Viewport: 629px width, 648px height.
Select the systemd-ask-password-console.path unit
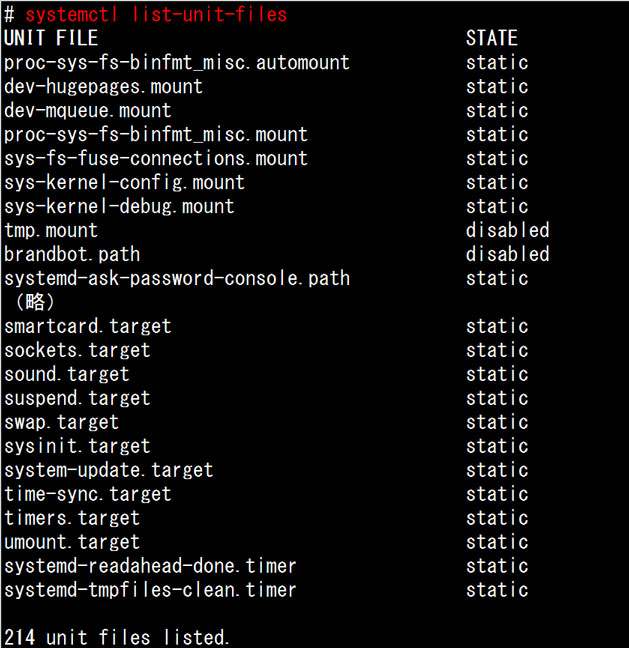[177, 278]
